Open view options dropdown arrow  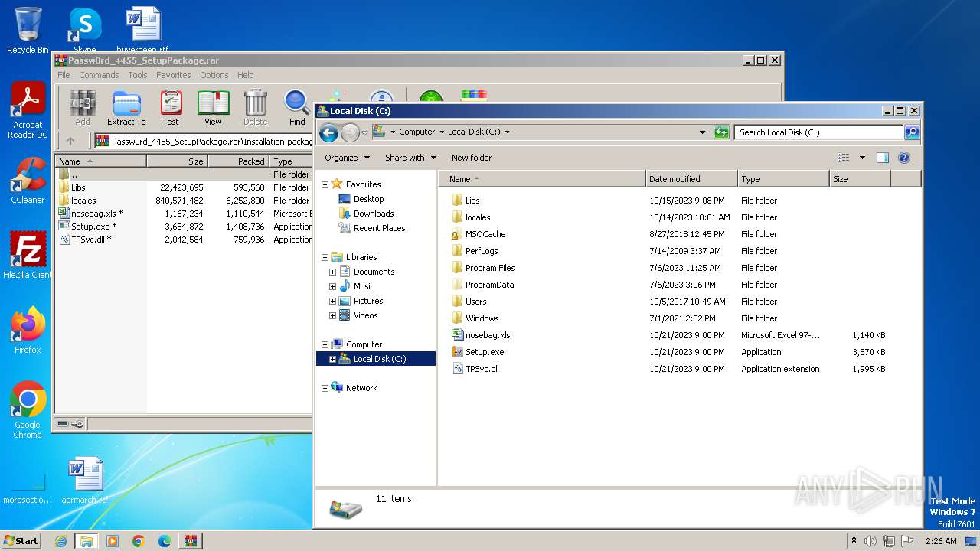tap(862, 158)
